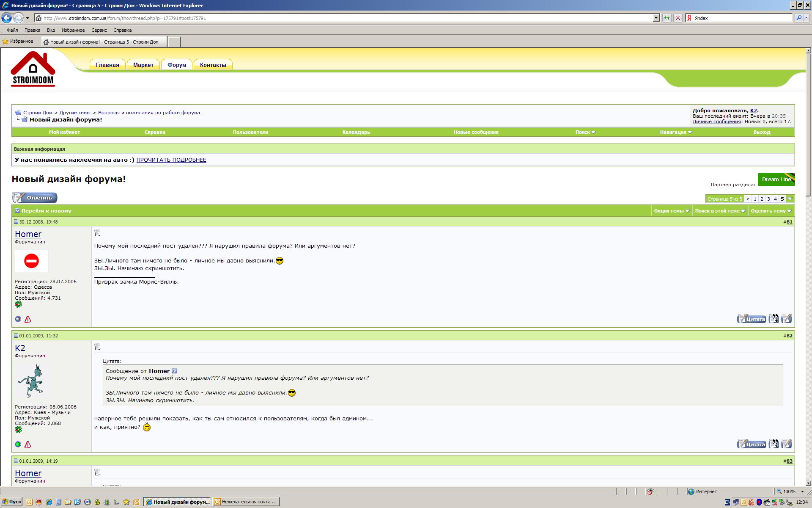Click breadcrumb folder icon near Строим Дом
The width and height of the screenshot is (812, 508).
[x=18, y=113]
